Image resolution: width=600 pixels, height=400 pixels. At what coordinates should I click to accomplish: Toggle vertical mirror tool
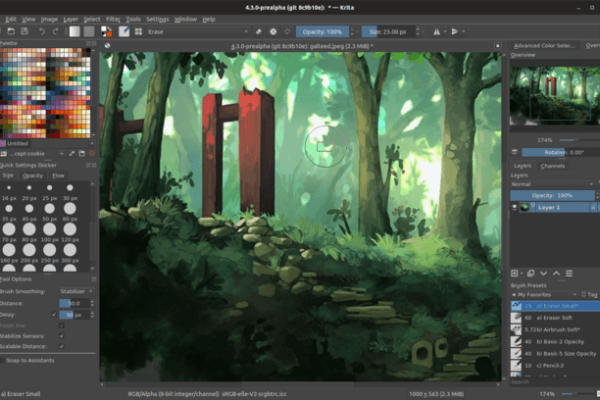pos(455,31)
